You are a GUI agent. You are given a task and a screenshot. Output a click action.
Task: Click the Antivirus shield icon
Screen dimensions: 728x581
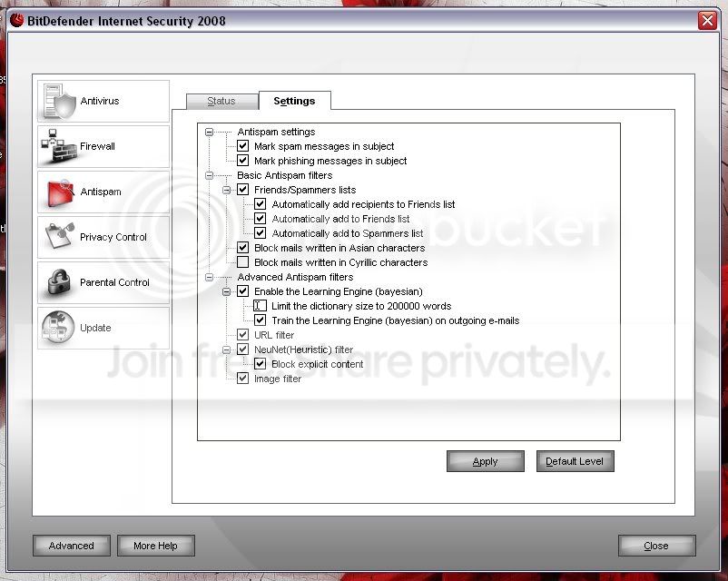59,102
